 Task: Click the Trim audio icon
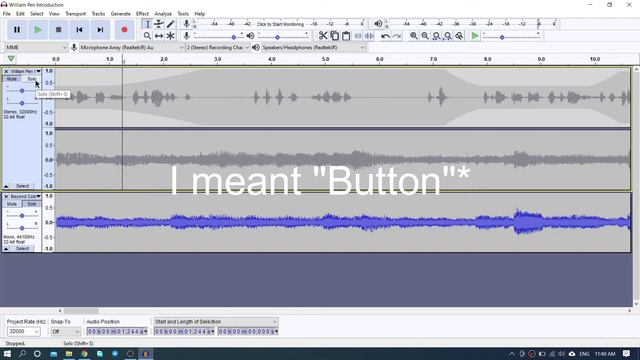358,36
